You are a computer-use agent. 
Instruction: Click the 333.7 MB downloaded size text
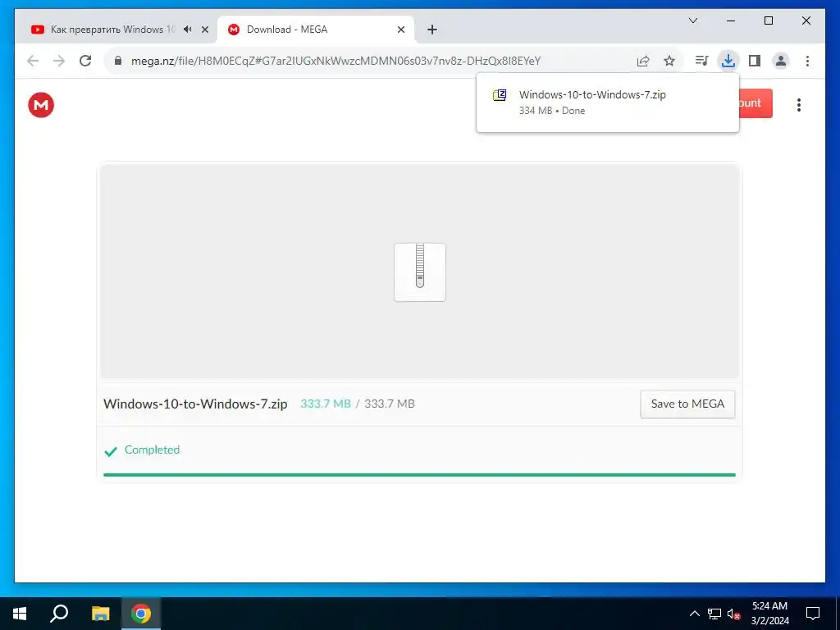[325, 404]
